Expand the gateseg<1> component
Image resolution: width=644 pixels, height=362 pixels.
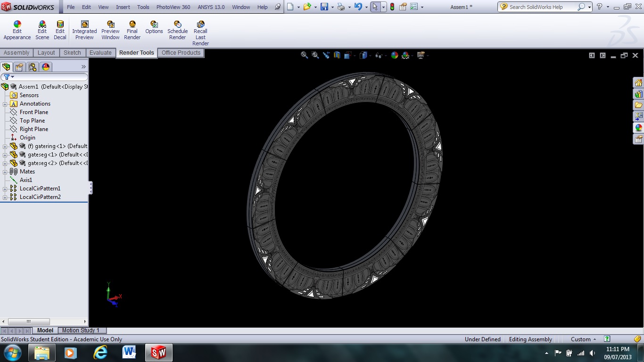pyautogui.click(x=5, y=155)
